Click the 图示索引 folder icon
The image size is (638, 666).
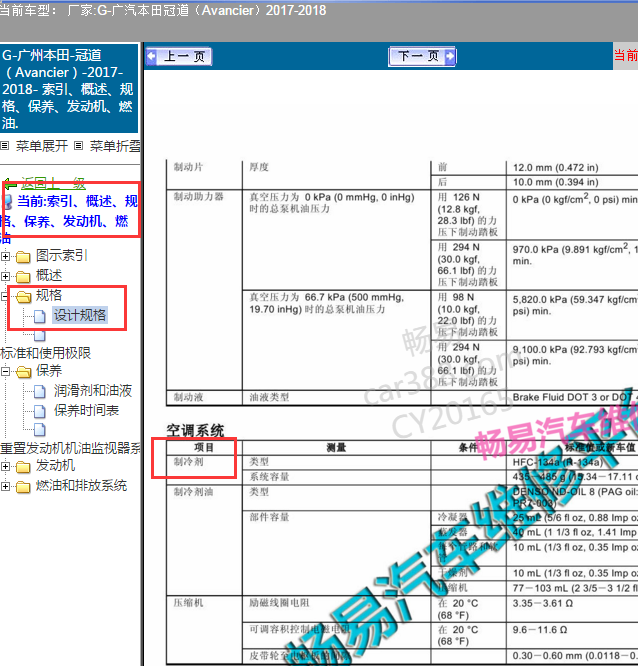point(23,257)
